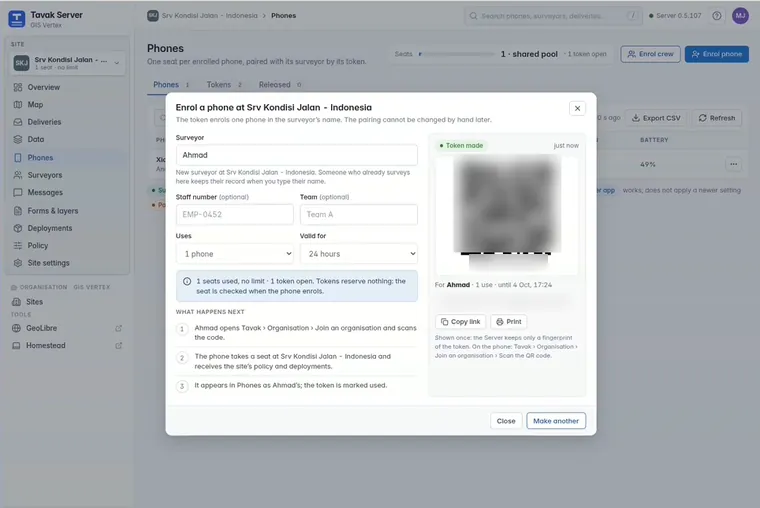Open Site settings in sidebar

[x=67, y=263]
